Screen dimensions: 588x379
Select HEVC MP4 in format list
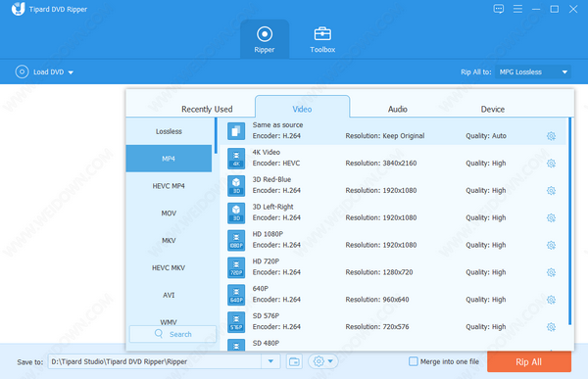pos(169,186)
